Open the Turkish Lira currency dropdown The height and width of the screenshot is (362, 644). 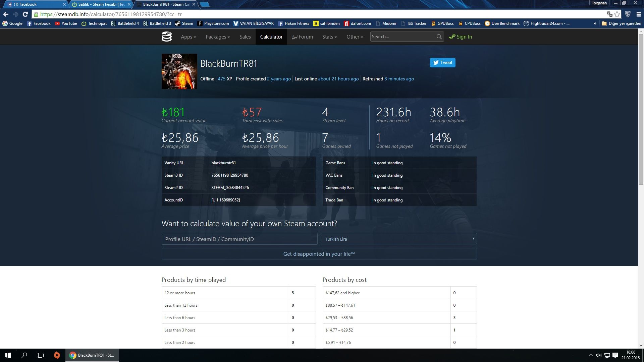[398, 239]
